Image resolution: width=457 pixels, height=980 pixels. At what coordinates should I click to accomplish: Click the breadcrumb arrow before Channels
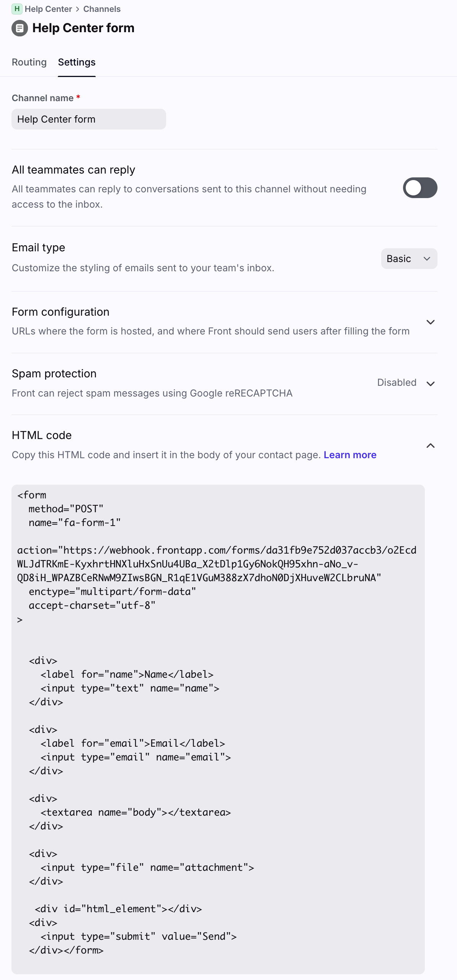pos(78,9)
